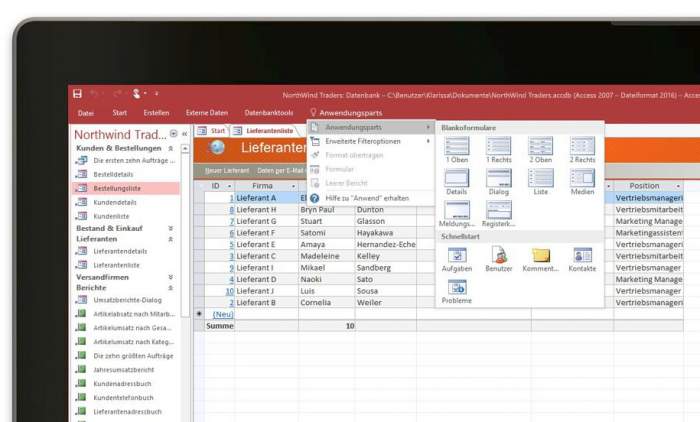Image resolution: width=700 pixels, height=422 pixels.
Task: Open Kundenliste in navigation pane
Action: click(x=111, y=216)
